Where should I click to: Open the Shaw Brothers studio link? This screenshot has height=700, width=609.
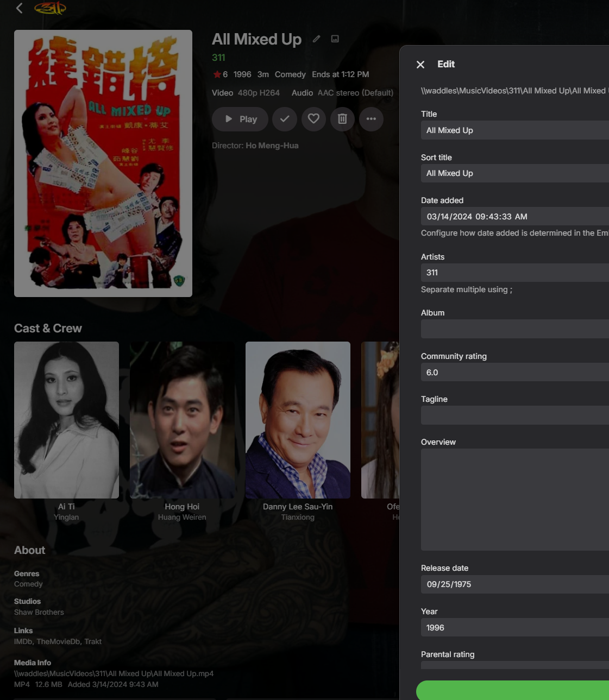click(x=39, y=612)
